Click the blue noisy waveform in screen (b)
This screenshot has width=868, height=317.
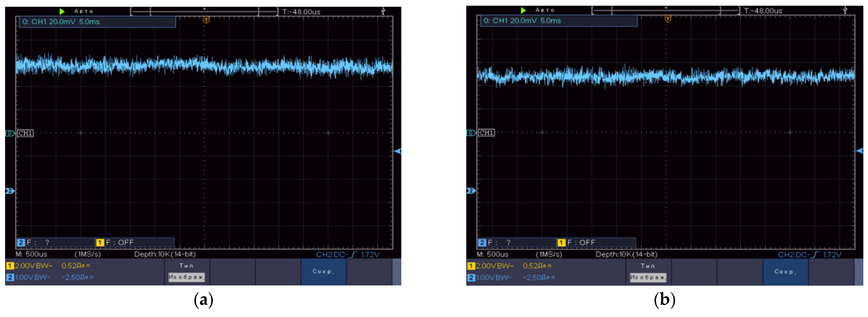click(666, 76)
